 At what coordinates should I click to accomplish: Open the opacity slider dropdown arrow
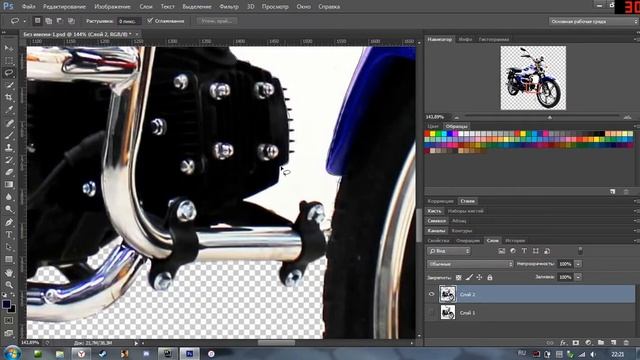tap(578, 264)
